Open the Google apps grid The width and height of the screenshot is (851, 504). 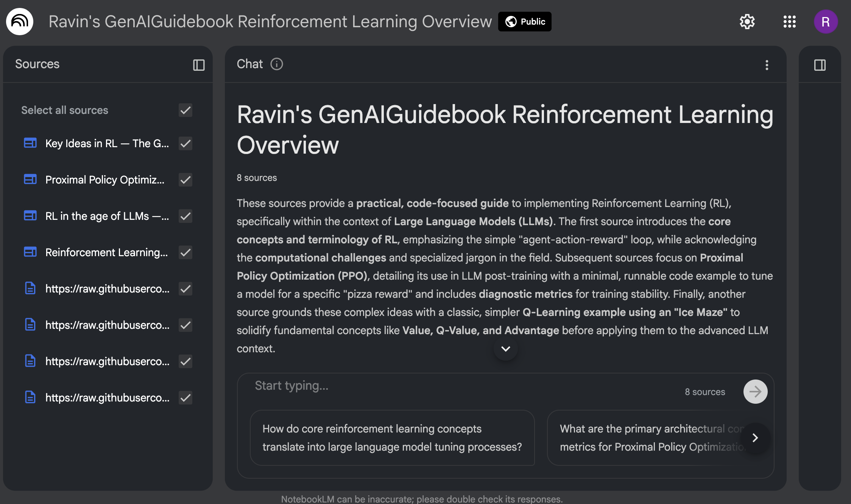789,22
